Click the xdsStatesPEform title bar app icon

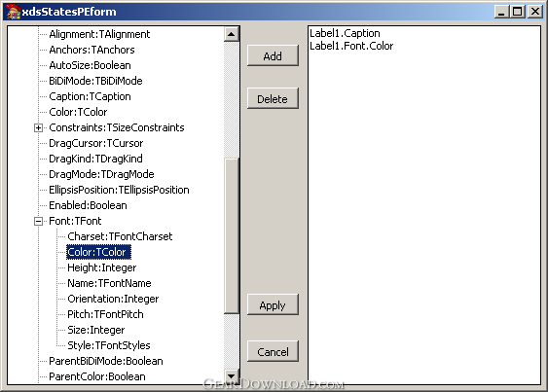(13, 12)
